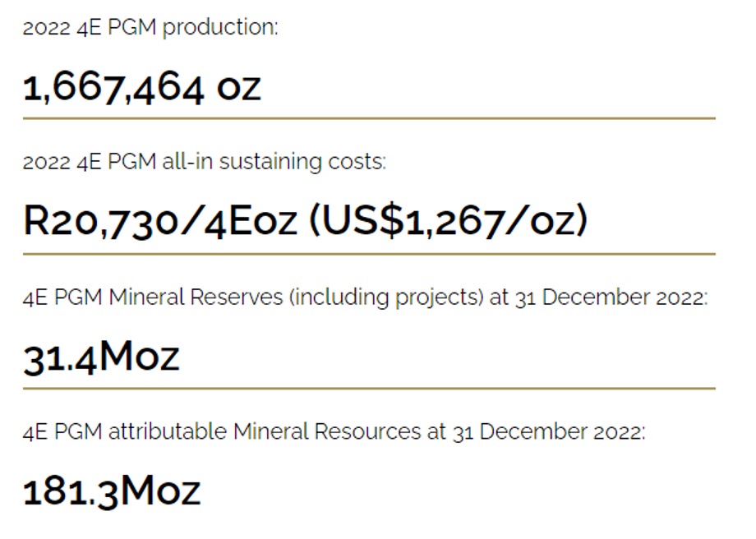This screenshot has width=756, height=539.
Task: Click the divider line beneath 31.4Moz
Action: 369,388
